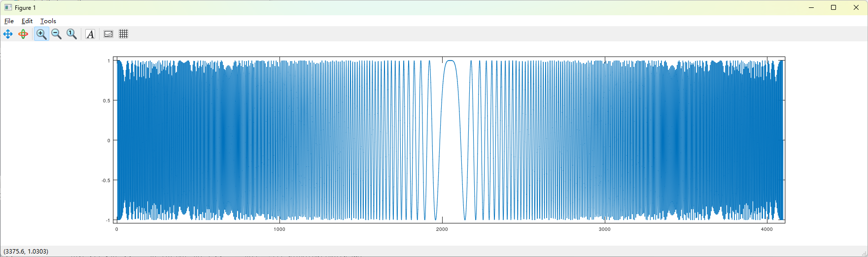Click the x-axis label 1000
The width and height of the screenshot is (868, 257).
pos(279,229)
